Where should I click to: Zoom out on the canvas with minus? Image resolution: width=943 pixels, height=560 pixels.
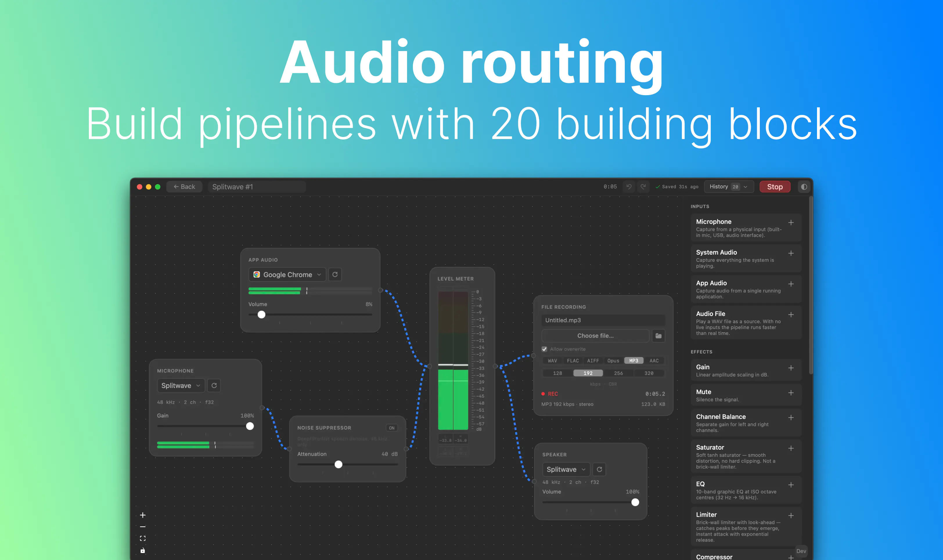coord(143,527)
